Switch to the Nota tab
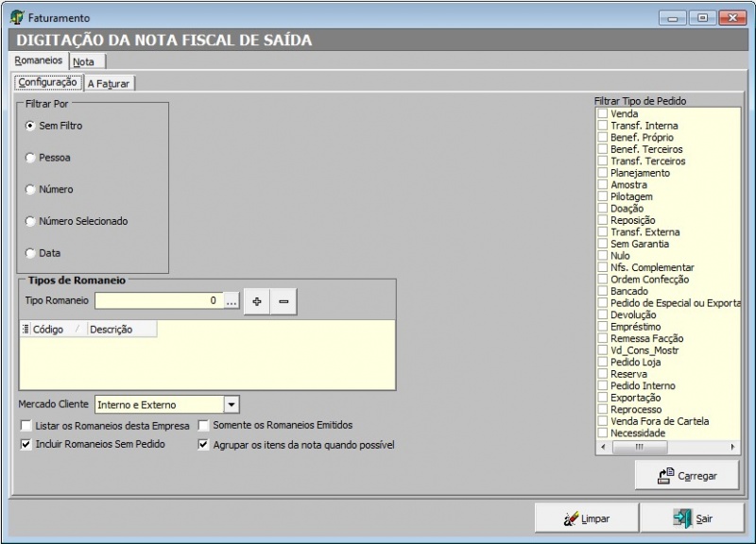Viewport: 756px width, 544px height. (83, 61)
